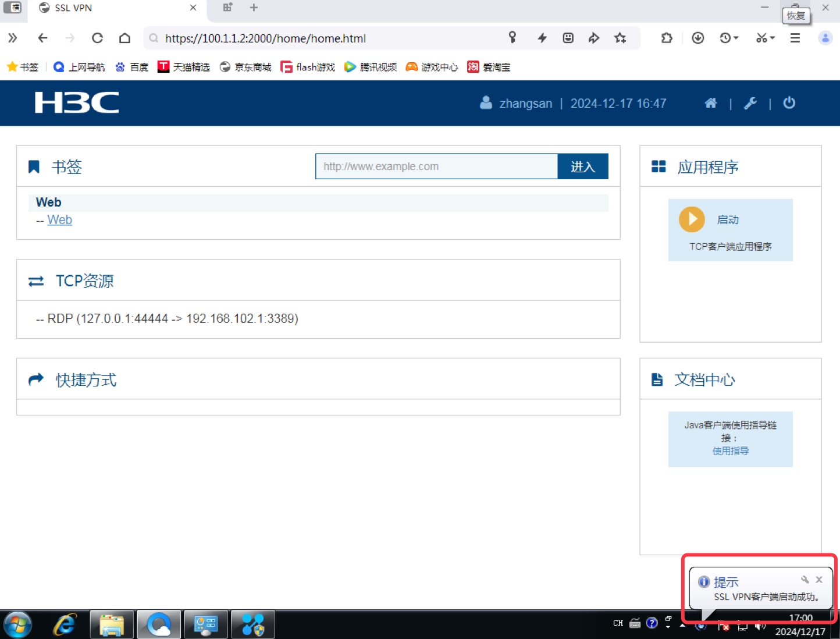Open the history clock dropdown
This screenshot has height=639, width=840.
coord(729,38)
